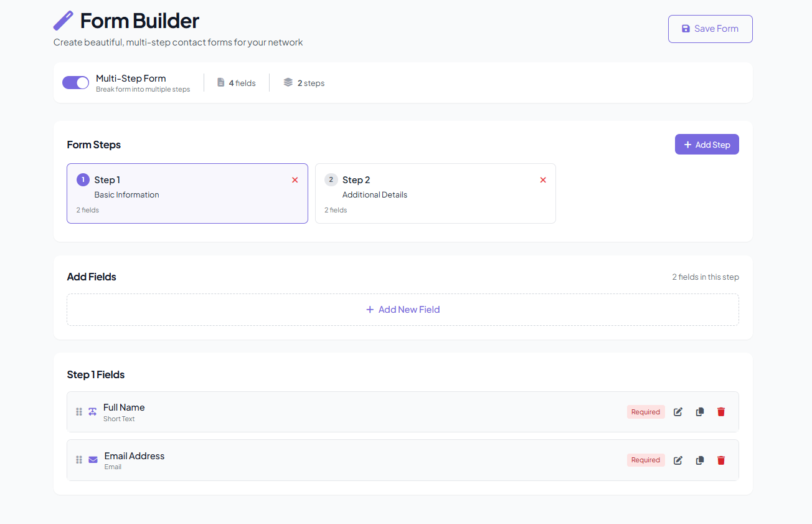
Task: Click the layers icon next to 2 steps
Action: tap(287, 82)
